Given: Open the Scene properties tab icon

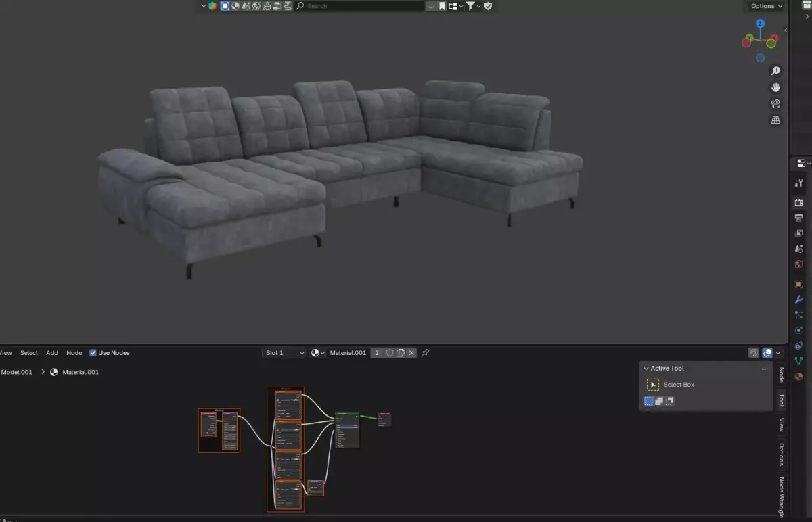Looking at the screenshot, I should click(799, 249).
